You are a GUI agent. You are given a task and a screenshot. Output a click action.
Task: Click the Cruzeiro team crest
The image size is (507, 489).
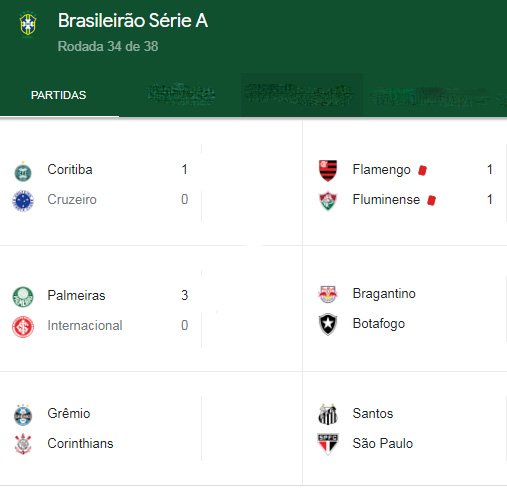[x=23, y=201]
